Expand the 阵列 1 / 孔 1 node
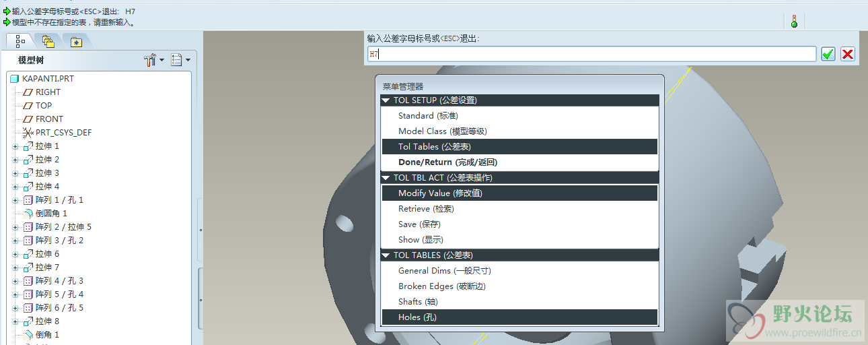The height and width of the screenshot is (345, 868). pos(15,200)
